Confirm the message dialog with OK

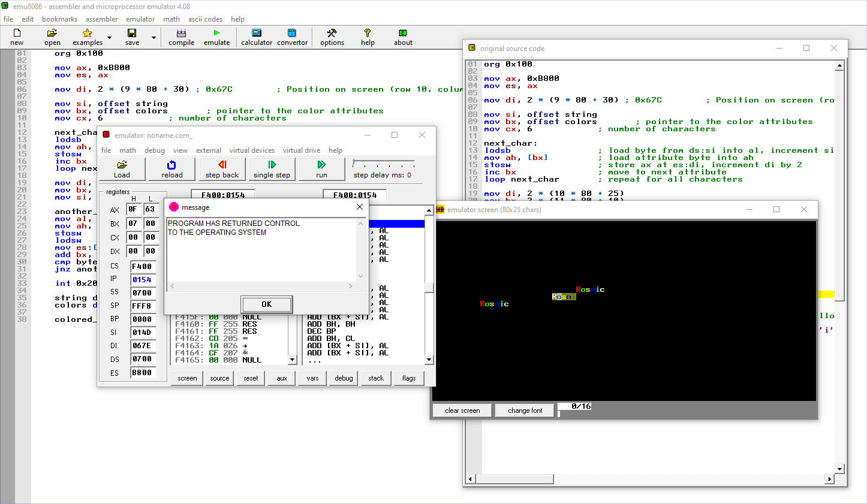coord(267,304)
